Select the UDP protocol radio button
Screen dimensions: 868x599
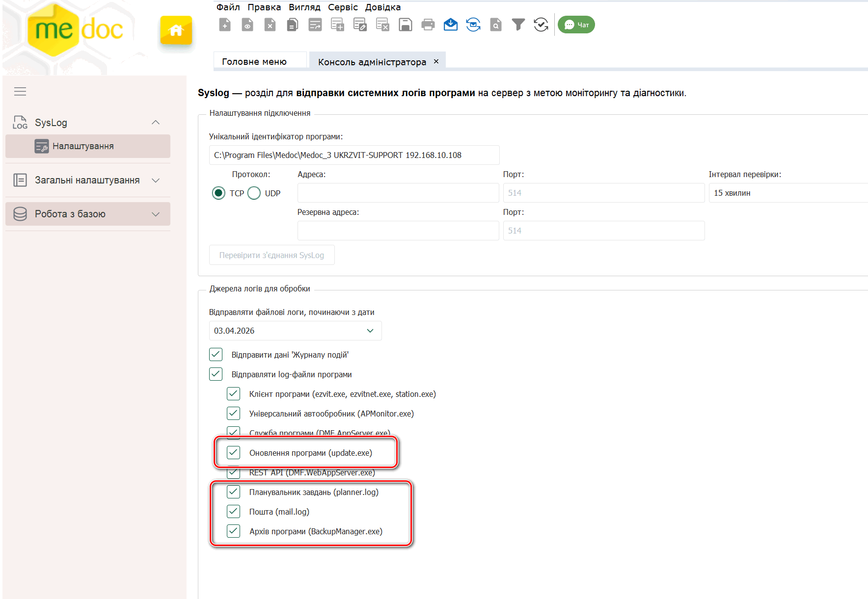254,193
